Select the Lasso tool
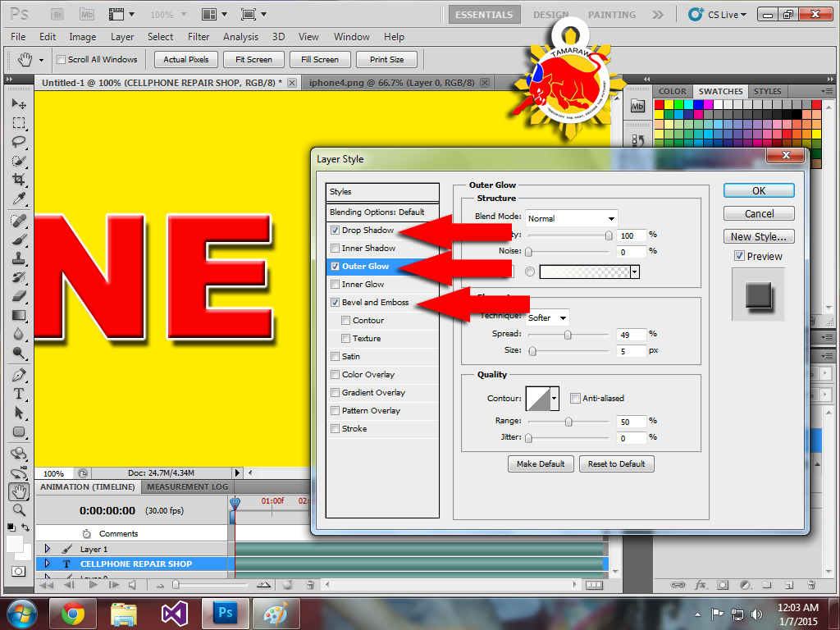Screen dimensions: 840x630 [19, 142]
